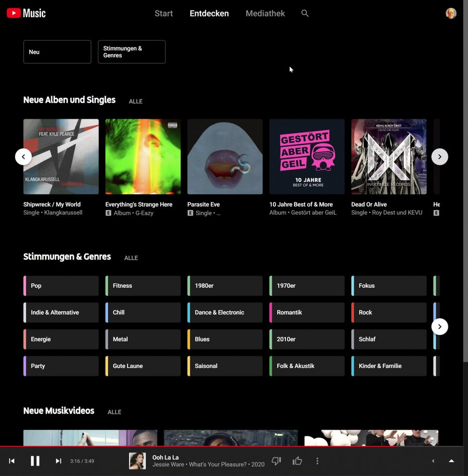This screenshot has width=468, height=476.
Task: Open the Shipwreck / My World cover
Action: click(61, 156)
